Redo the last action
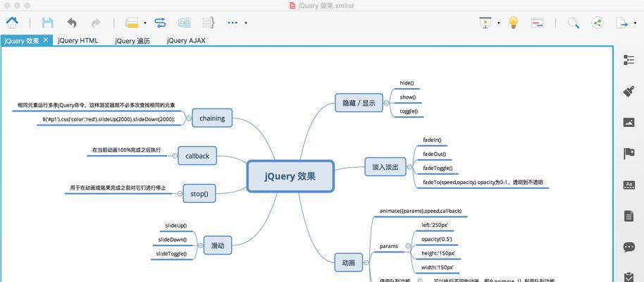The image size is (644, 282). (96, 23)
